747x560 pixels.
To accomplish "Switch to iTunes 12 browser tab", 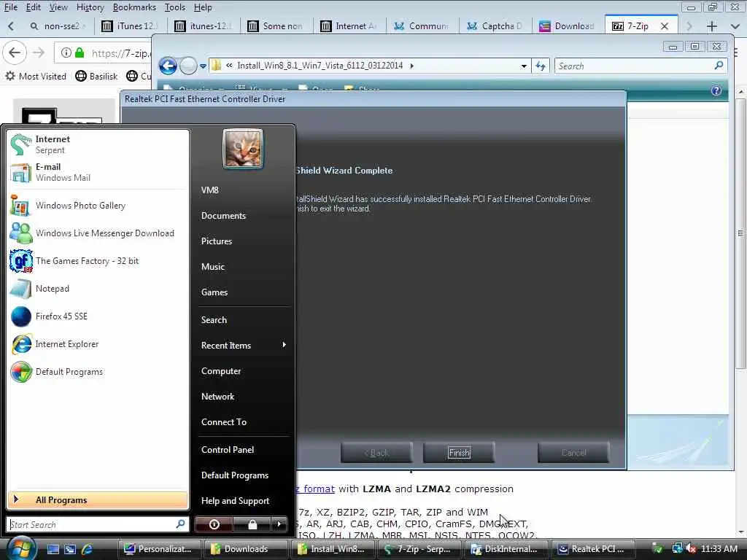I will 130,26.
